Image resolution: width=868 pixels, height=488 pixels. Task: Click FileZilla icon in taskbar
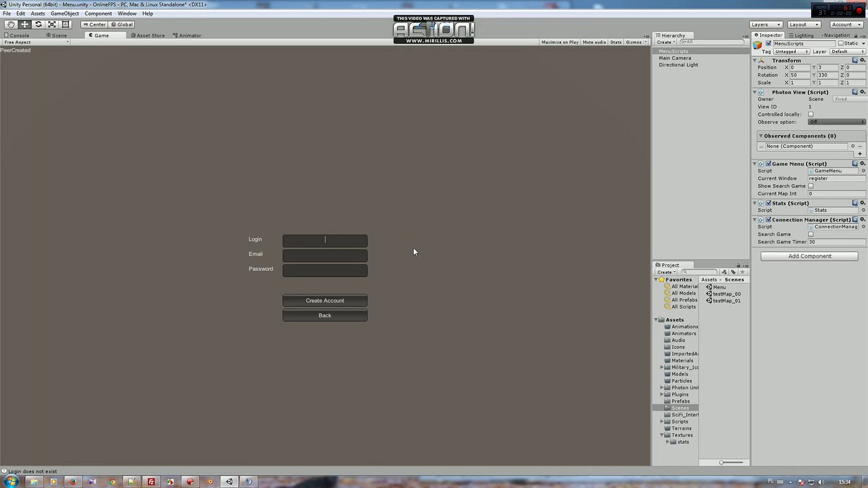coord(151,482)
